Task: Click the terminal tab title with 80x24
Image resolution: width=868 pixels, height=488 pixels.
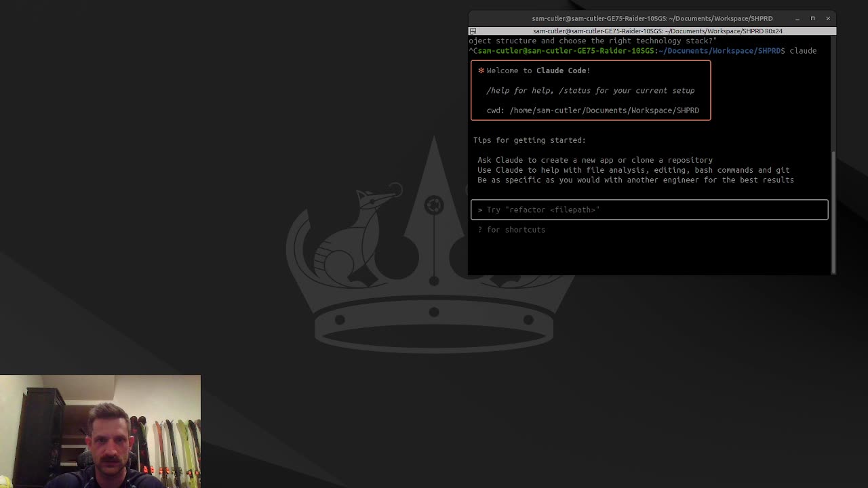Action: tap(658, 31)
